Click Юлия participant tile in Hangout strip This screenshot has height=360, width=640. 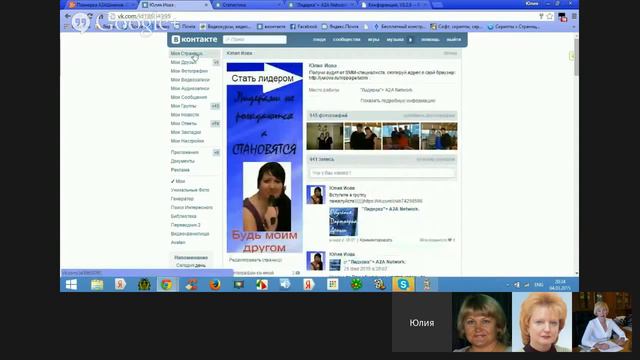point(422,322)
